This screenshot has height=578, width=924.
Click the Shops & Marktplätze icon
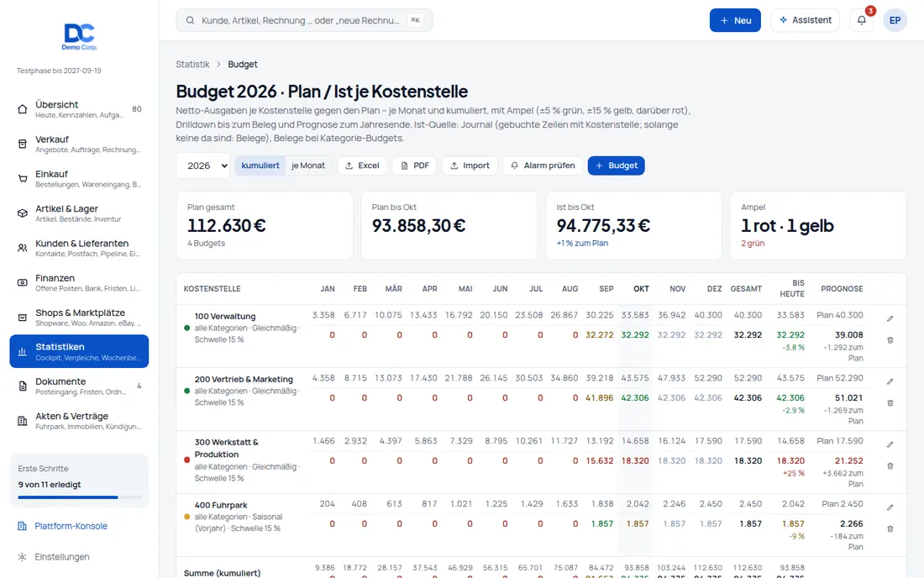tap(23, 318)
